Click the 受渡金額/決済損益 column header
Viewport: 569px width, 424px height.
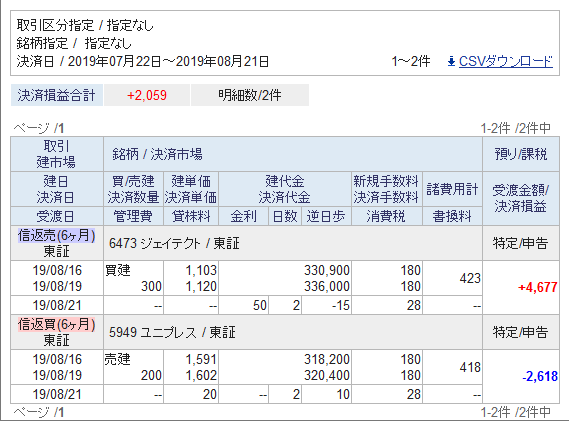(x=521, y=199)
